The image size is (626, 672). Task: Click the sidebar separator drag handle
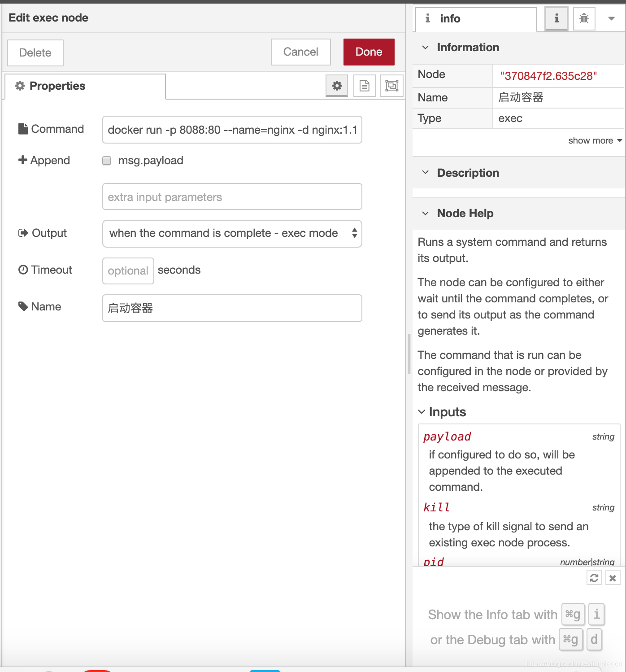point(409,354)
